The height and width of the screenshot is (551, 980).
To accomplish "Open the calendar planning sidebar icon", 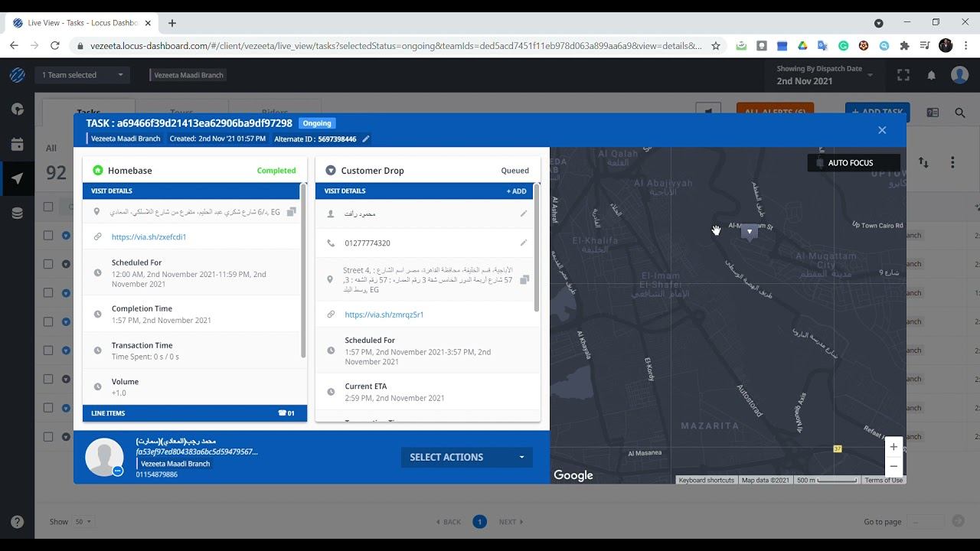I will click(x=17, y=145).
